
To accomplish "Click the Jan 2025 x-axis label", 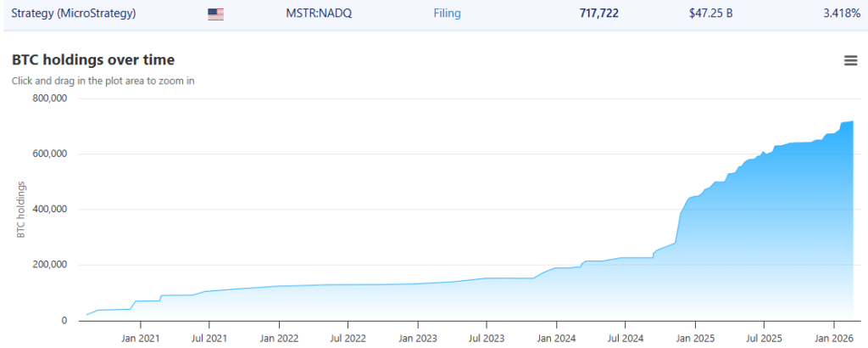I will pyautogui.click(x=694, y=338).
